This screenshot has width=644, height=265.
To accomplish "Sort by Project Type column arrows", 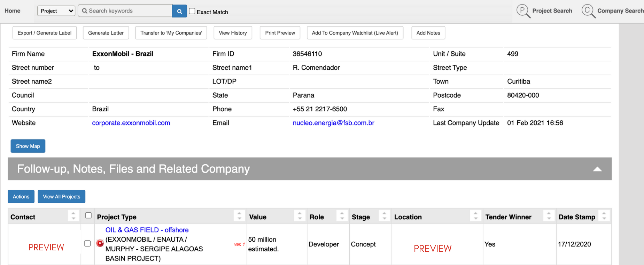I will pos(239,216).
